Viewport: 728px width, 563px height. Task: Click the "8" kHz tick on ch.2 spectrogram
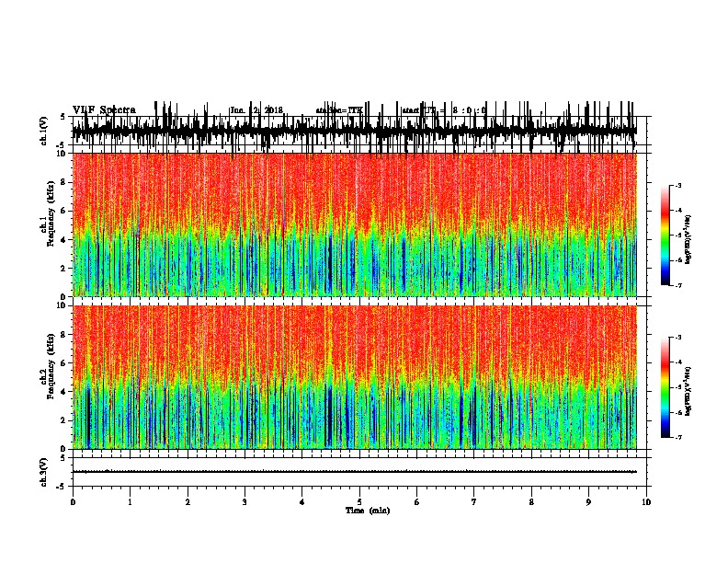tap(64, 335)
